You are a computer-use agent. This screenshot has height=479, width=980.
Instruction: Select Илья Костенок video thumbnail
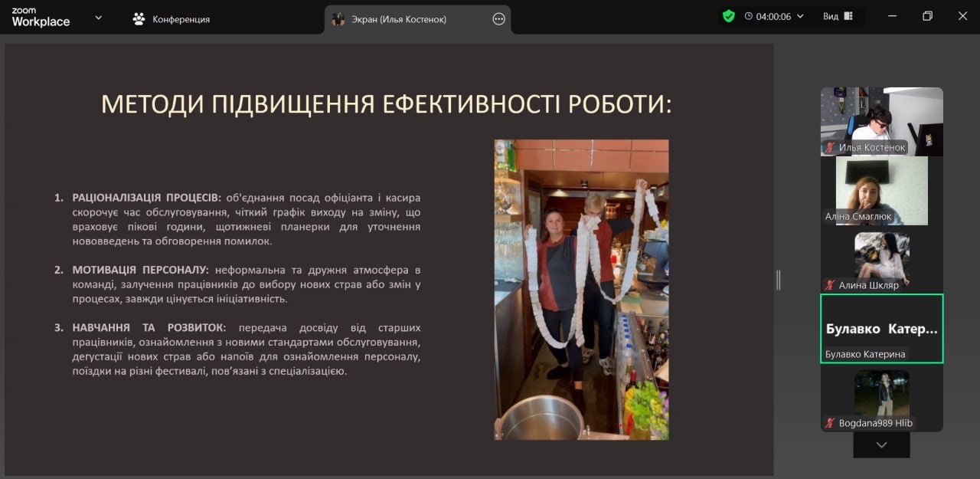[x=881, y=121]
